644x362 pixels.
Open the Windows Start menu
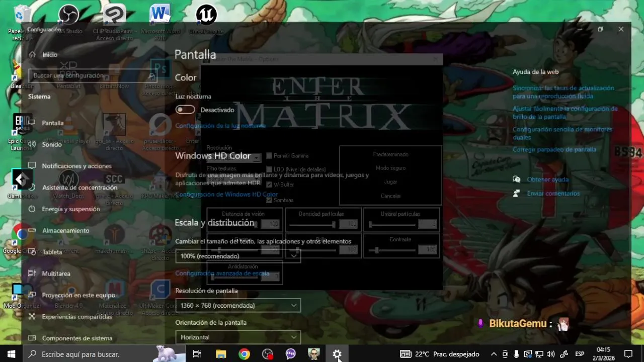click(11, 354)
